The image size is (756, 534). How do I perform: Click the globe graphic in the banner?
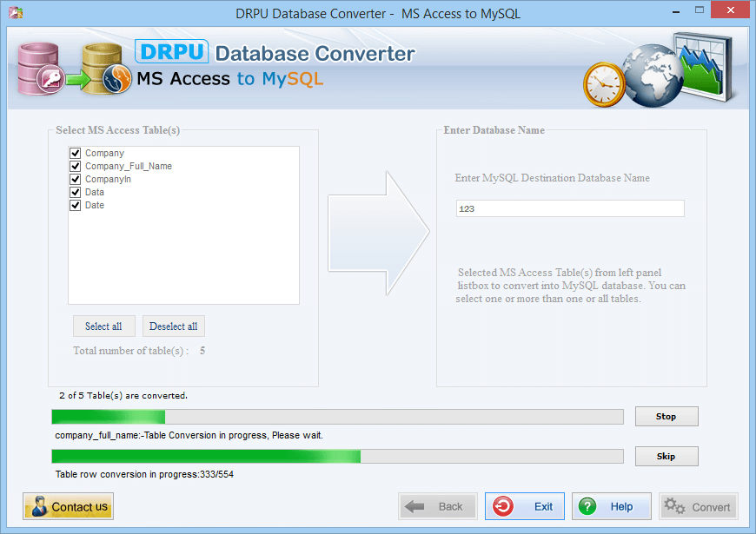click(x=652, y=76)
